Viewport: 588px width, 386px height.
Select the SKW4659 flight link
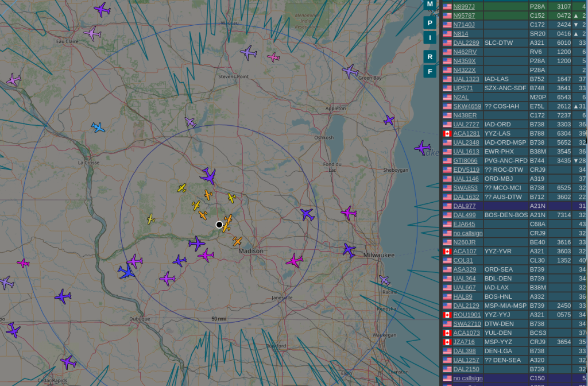click(x=467, y=106)
